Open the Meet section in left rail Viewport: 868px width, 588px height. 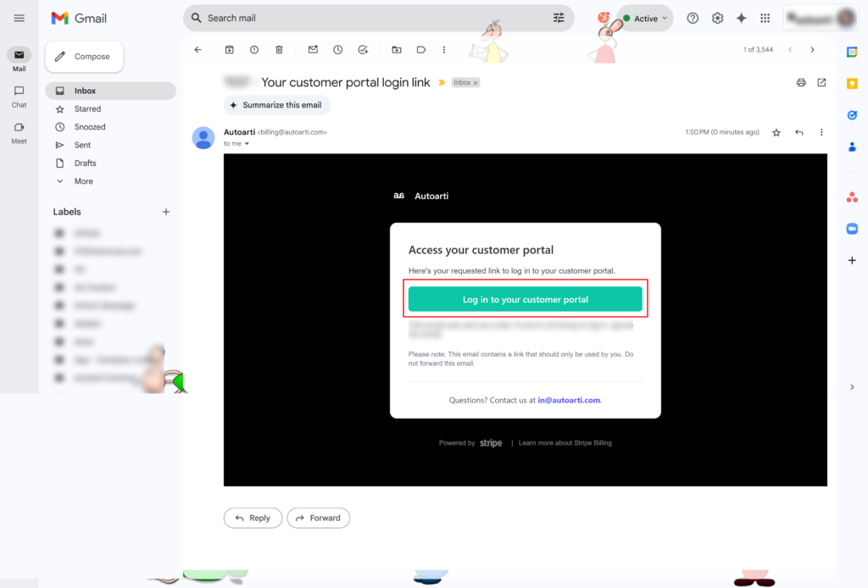(19, 133)
